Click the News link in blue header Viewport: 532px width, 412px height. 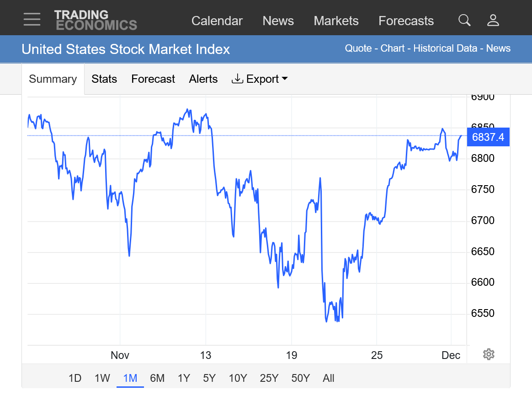pos(498,48)
